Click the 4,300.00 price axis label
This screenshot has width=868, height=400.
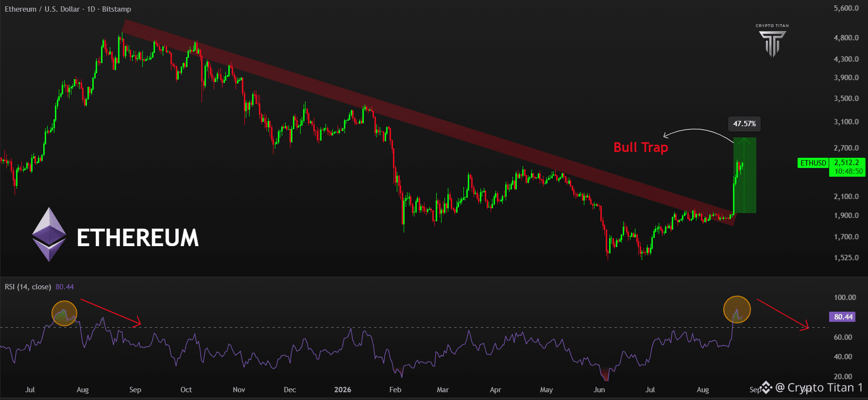click(x=846, y=59)
